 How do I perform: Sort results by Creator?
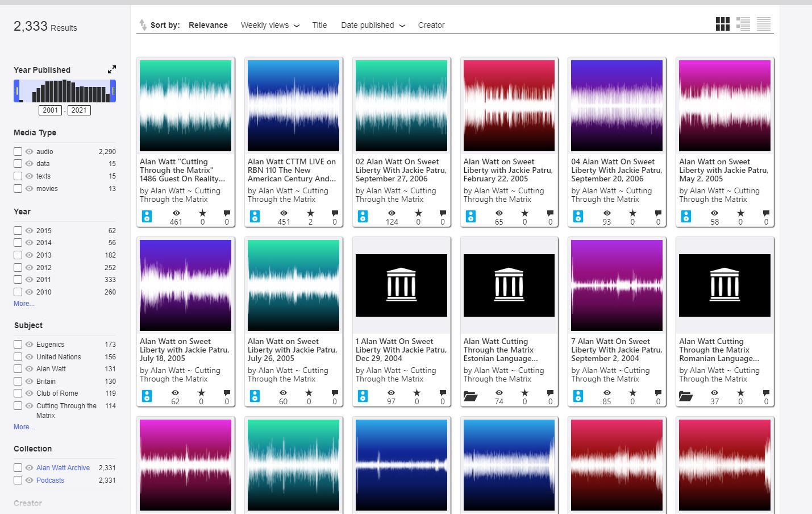431,25
